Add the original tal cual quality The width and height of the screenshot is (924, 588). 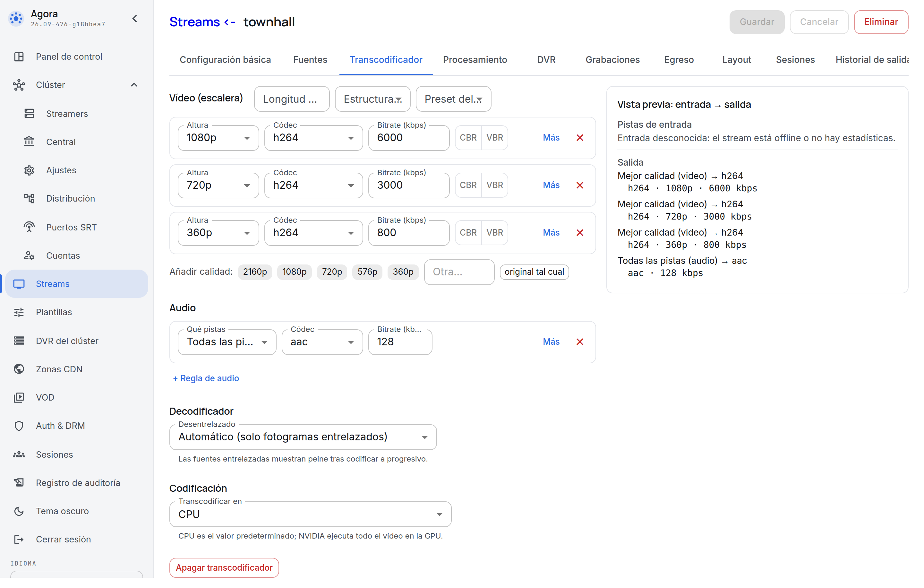point(534,272)
